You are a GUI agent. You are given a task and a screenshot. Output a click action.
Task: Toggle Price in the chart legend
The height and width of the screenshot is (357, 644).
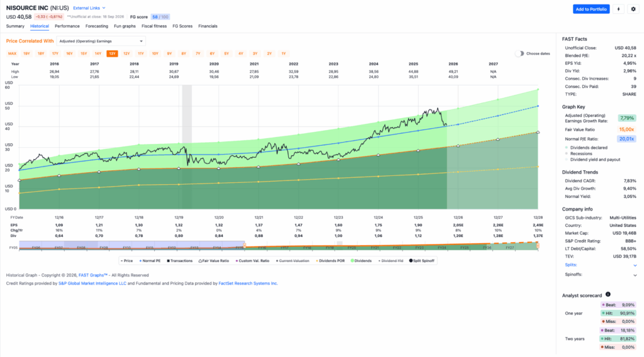(x=127, y=261)
